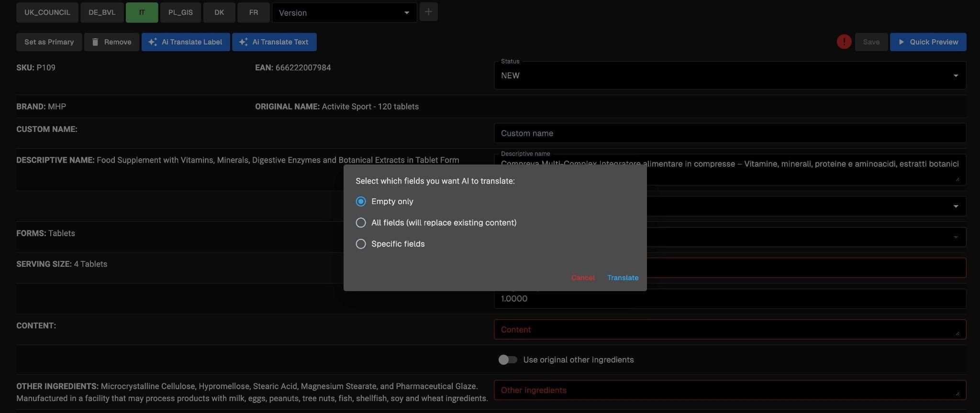Click Ai Translate Text sparkle button

pyautogui.click(x=274, y=42)
